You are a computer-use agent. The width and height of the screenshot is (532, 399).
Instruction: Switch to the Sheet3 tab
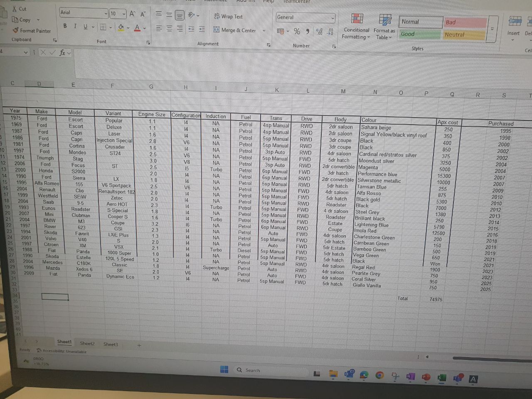pos(111,344)
